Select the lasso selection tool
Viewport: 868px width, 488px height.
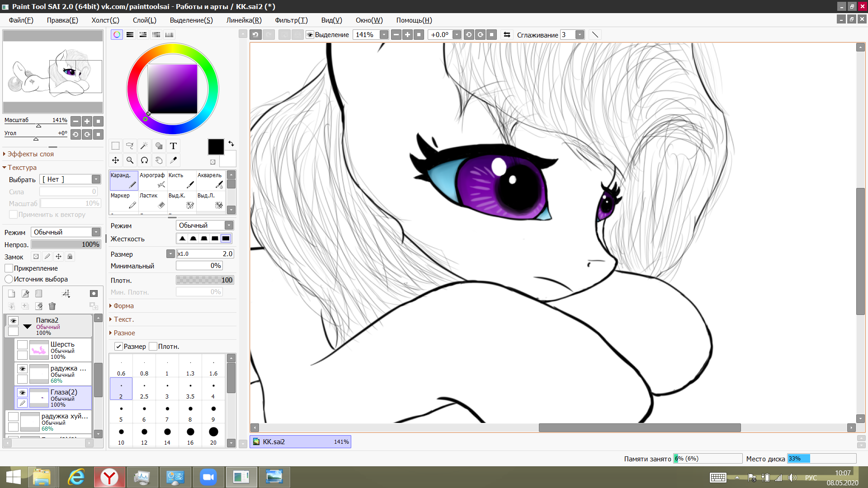130,146
